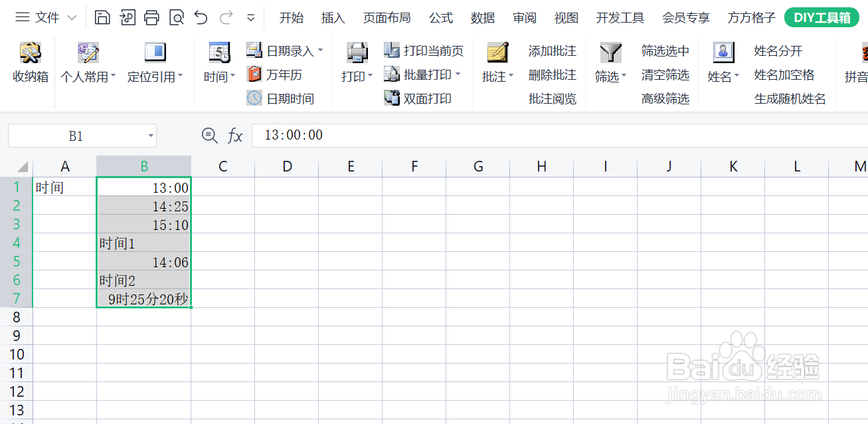Click the undo arrow icon
Screen dimensions: 868x424
click(x=201, y=18)
